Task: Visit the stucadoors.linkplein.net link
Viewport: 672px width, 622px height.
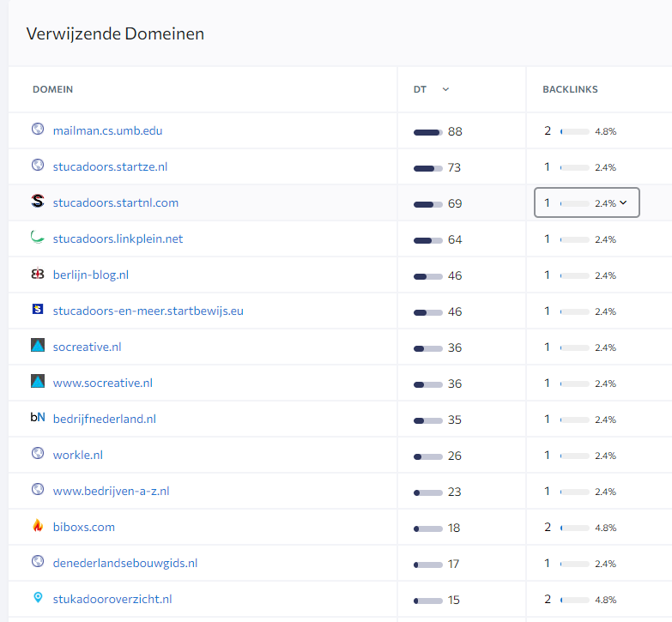Action: pyautogui.click(x=118, y=239)
